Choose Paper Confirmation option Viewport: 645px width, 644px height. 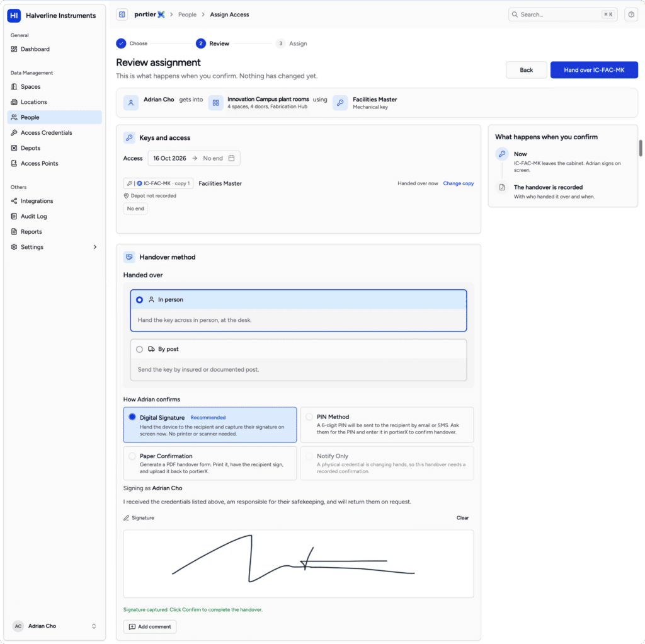click(x=210, y=463)
